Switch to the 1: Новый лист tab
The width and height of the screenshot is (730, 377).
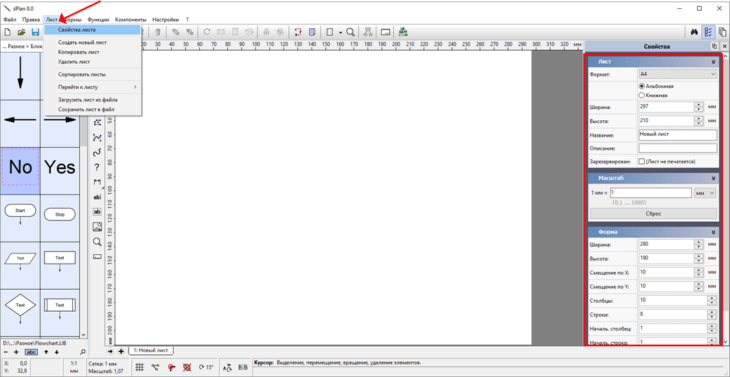150,350
